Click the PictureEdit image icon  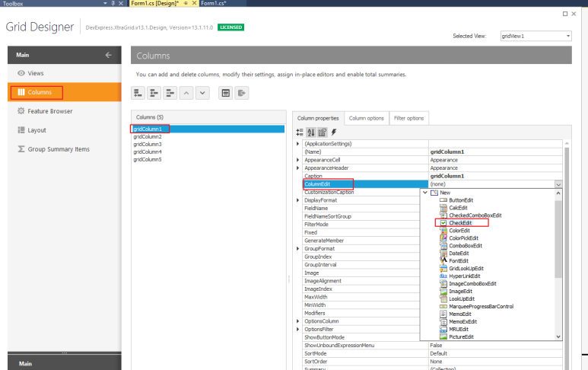[x=443, y=337]
